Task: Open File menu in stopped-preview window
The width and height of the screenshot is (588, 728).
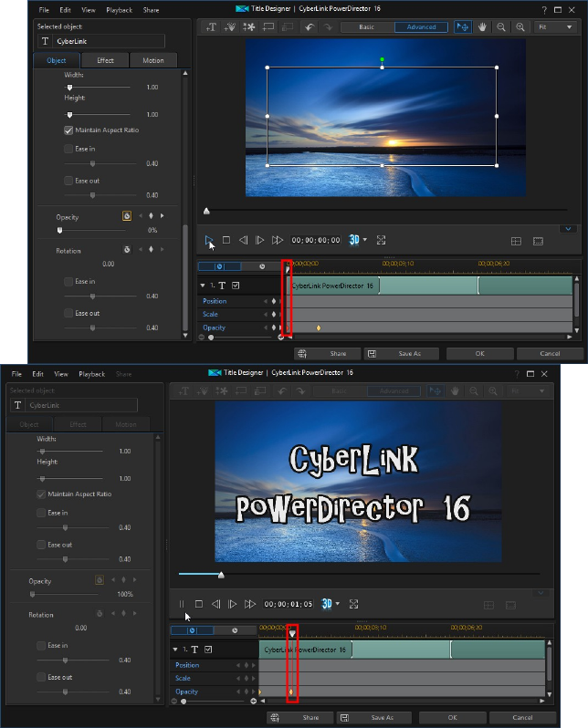Action: pyautogui.click(x=44, y=10)
